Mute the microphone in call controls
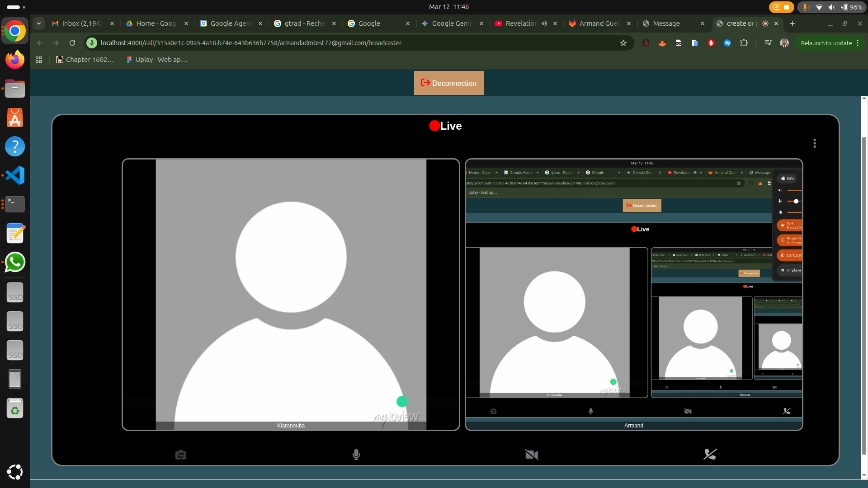The image size is (868, 488). tap(356, 455)
